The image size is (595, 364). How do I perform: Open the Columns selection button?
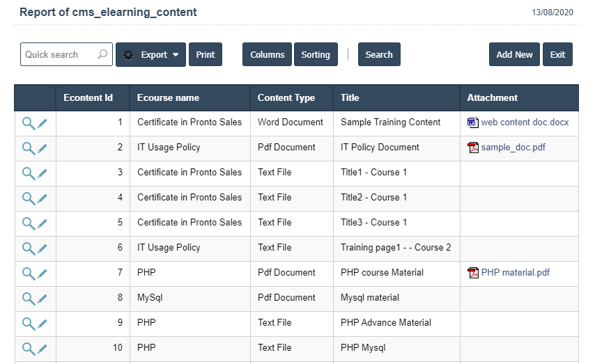pyautogui.click(x=267, y=55)
